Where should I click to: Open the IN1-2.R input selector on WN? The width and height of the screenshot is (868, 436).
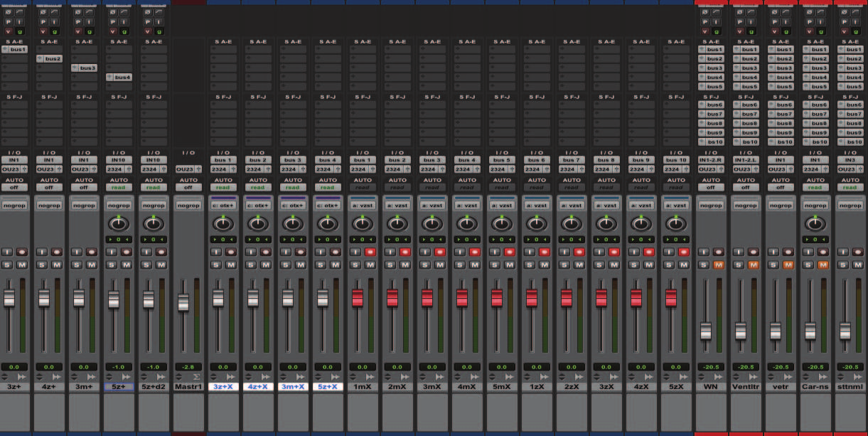point(711,160)
